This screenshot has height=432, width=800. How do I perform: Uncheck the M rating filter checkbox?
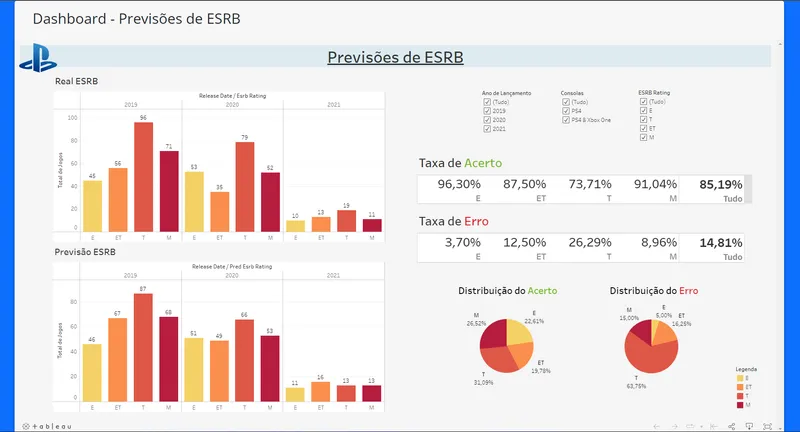click(x=643, y=137)
